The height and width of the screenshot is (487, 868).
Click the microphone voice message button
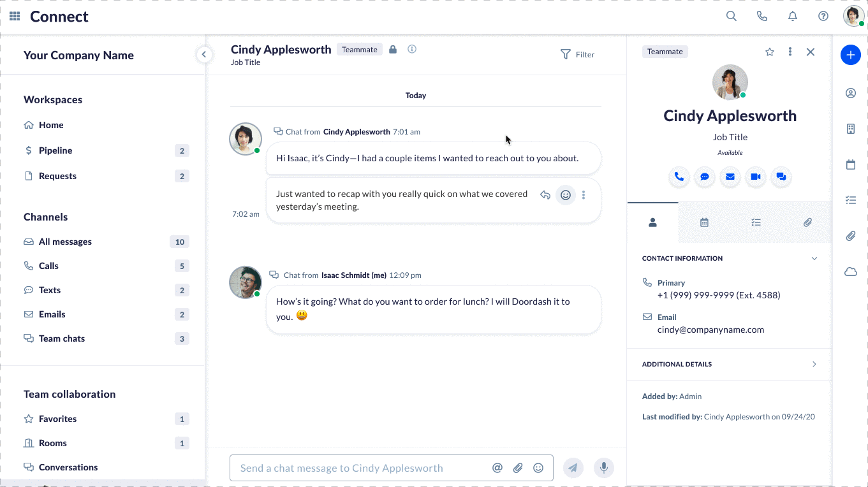pyautogui.click(x=603, y=468)
